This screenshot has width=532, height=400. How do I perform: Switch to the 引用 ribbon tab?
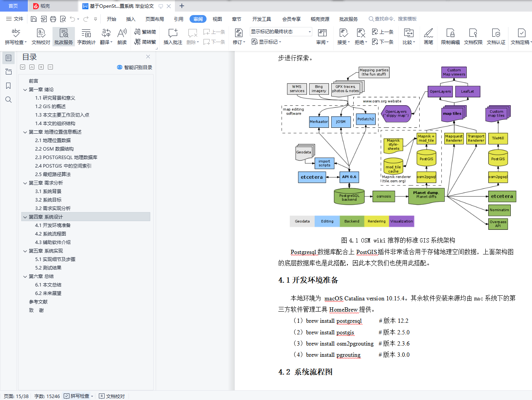coord(179,19)
